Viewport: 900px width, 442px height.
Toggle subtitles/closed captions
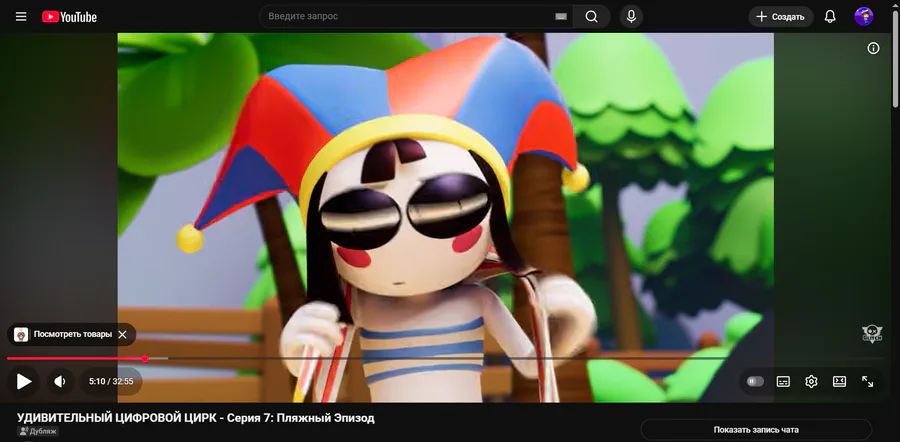[x=783, y=381]
